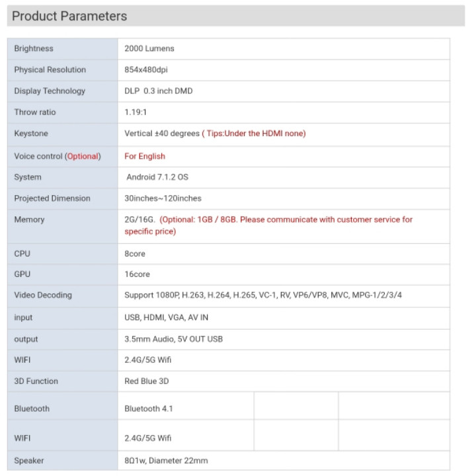Select the Throw ratio 1.19:1 value
This screenshot has width=476, height=476.
[136, 112]
